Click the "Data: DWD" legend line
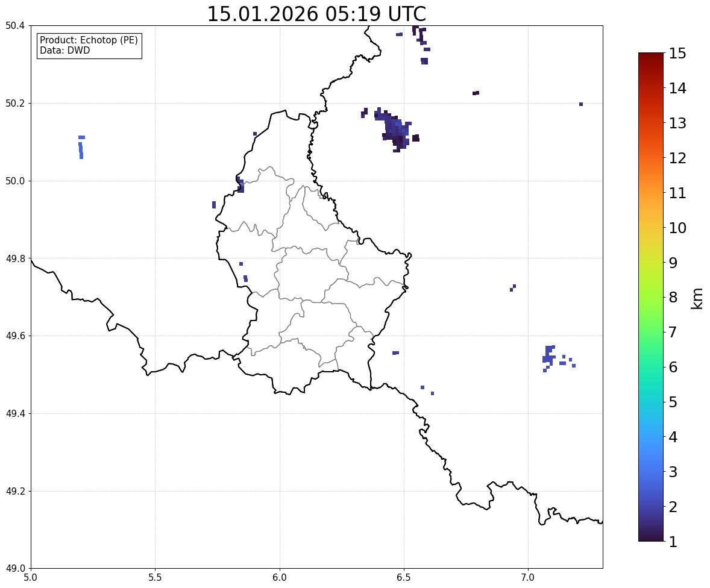Screen dimensions: 710x588 click(x=64, y=50)
